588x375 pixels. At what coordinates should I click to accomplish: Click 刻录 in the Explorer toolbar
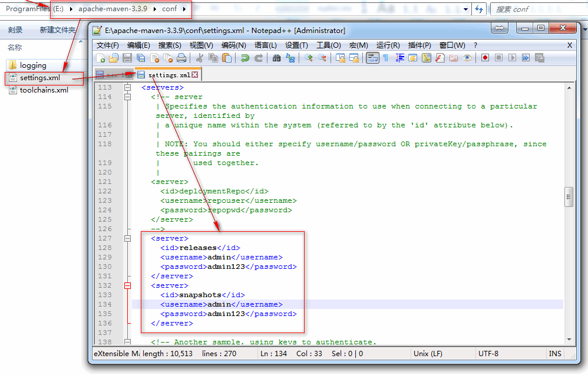(x=15, y=30)
